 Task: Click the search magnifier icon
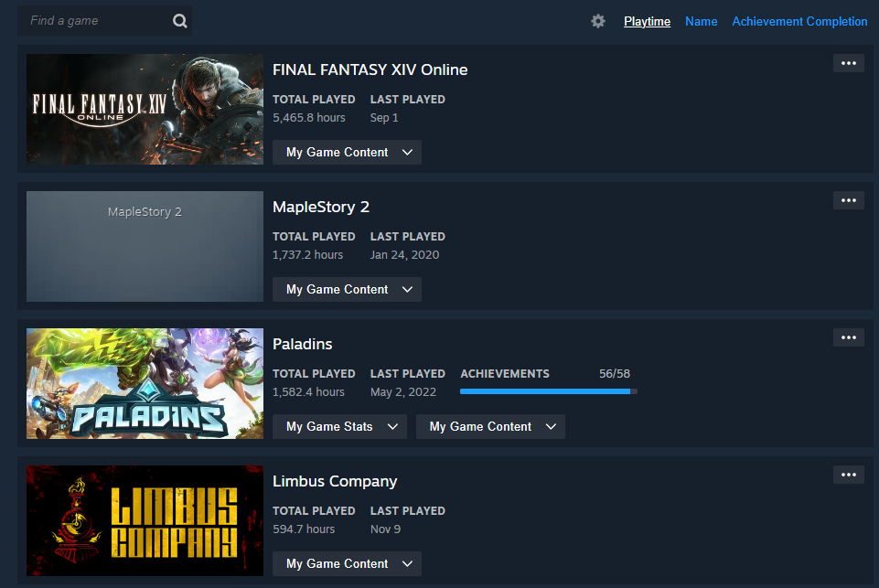coord(179,21)
